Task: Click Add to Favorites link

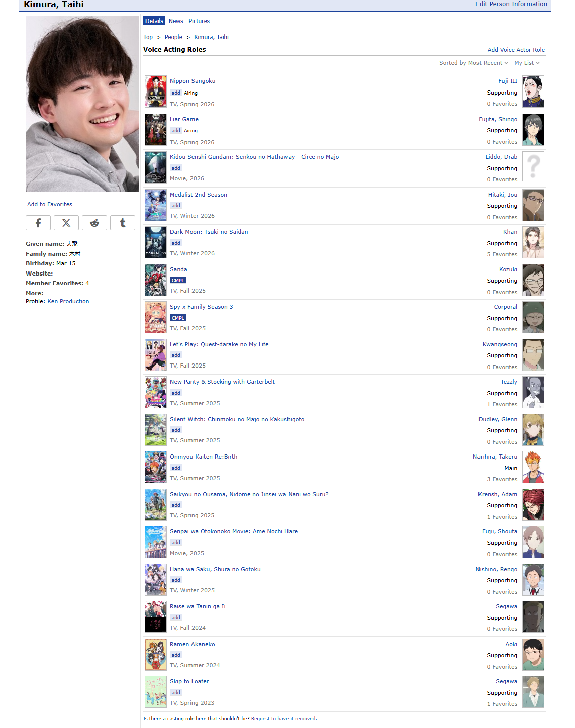Action: point(50,204)
